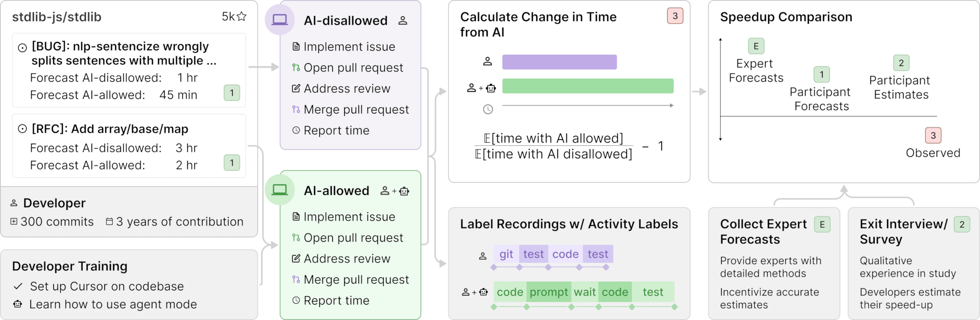Select the purple 'git' activity label

tap(506, 254)
